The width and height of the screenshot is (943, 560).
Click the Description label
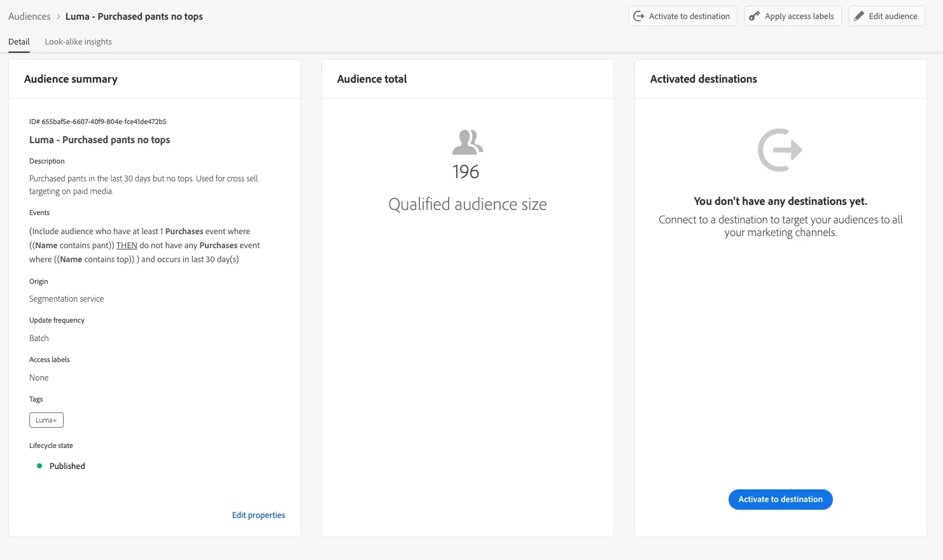point(47,161)
